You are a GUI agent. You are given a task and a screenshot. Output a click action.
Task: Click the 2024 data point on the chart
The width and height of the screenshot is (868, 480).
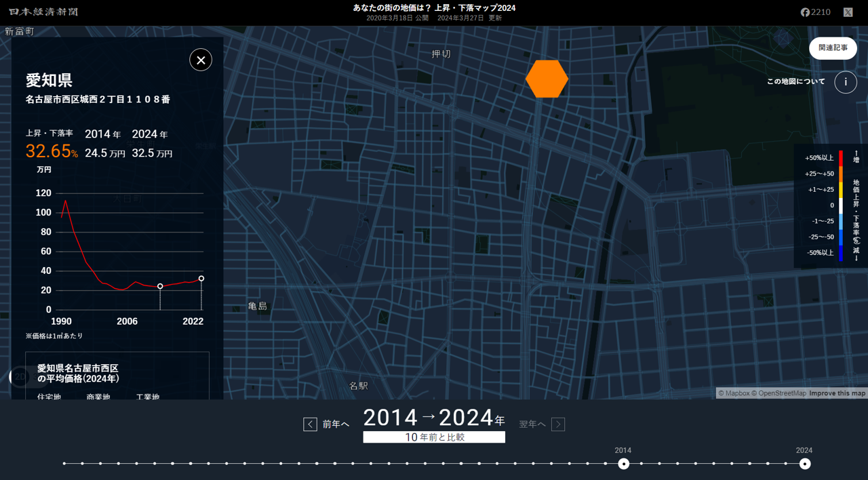(x=201, y=279)
